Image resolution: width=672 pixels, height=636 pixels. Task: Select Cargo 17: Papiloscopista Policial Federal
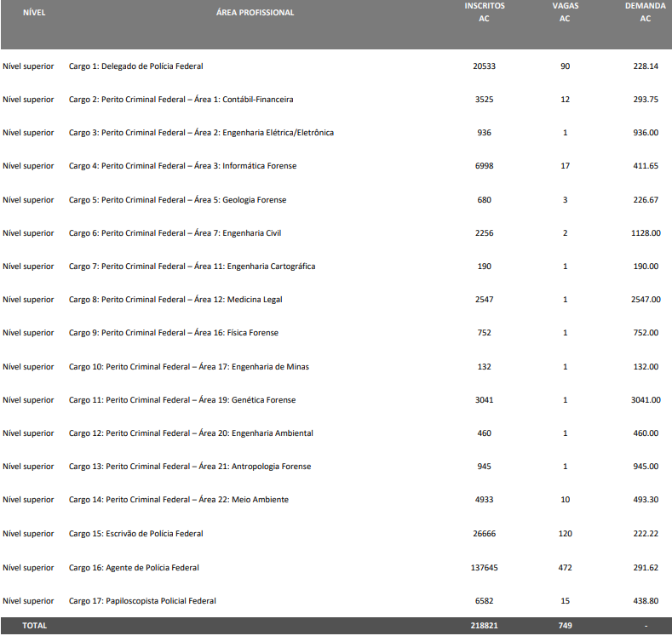point(142,601)
